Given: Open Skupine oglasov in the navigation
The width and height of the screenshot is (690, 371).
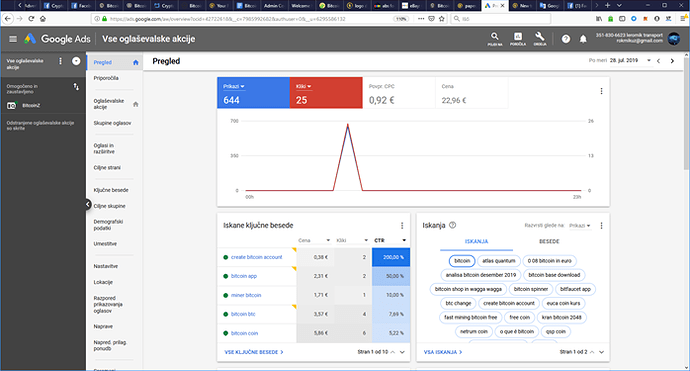Looking at the screenshot, I should (x=112, y=123).
